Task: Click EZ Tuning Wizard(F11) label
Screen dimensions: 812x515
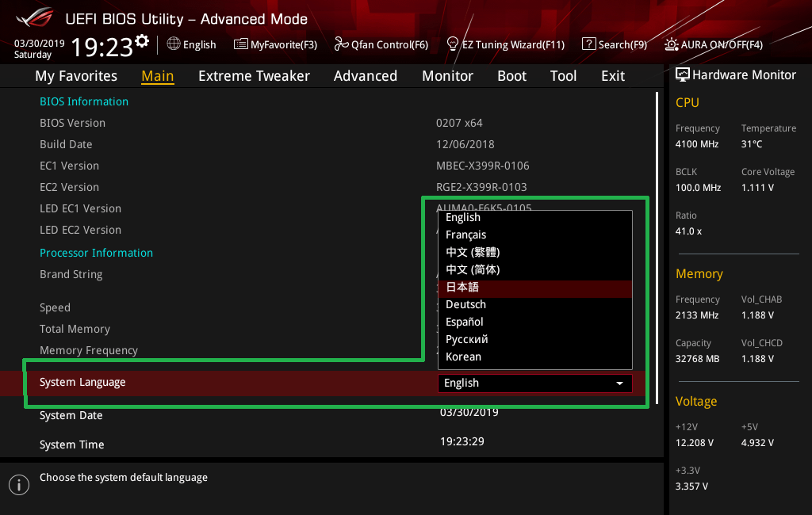Action: [x=513, y=44]
